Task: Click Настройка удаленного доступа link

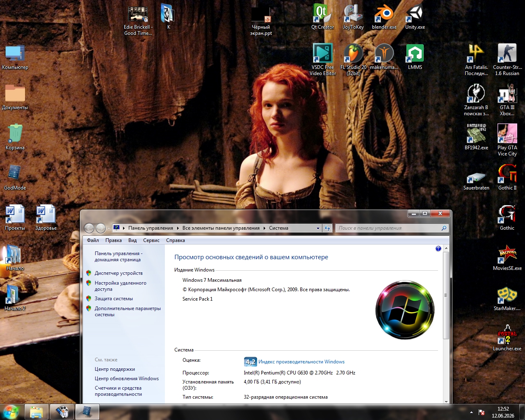Action: click(120, 286)
